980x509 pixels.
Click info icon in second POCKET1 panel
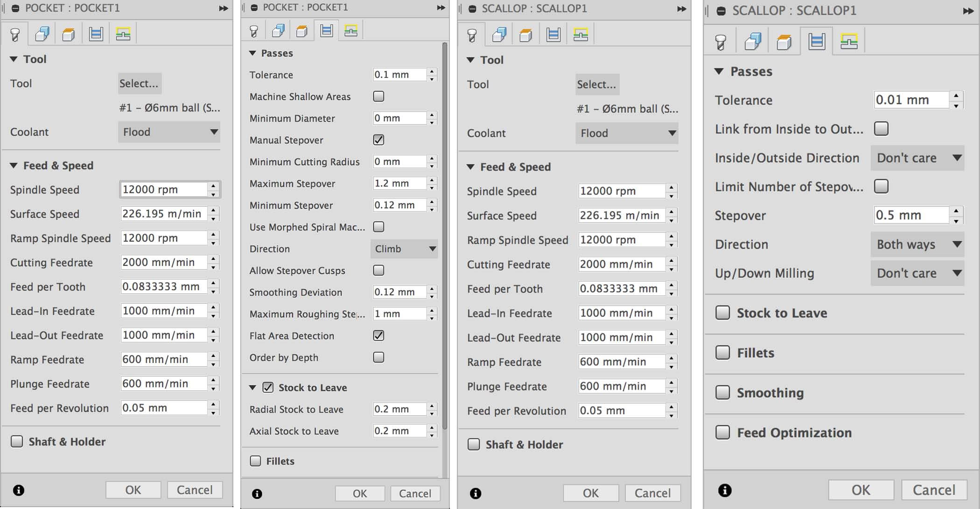(257, 494)
